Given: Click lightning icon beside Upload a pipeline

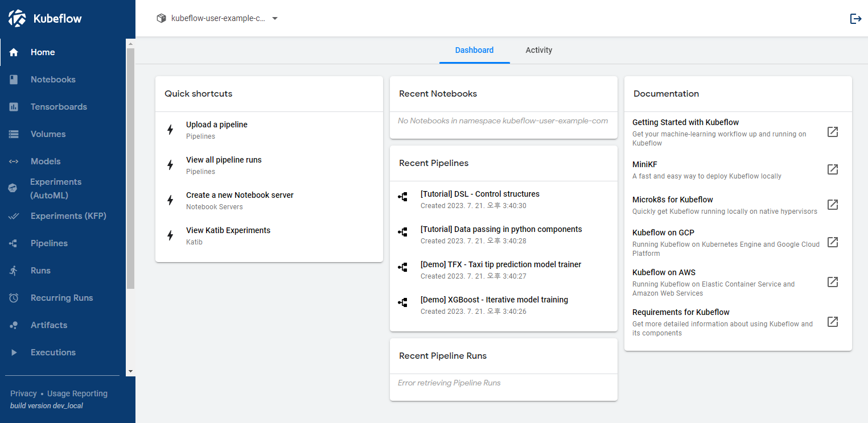Looking at the screenshot, I should pyautogui.click(x=170, y=130).
